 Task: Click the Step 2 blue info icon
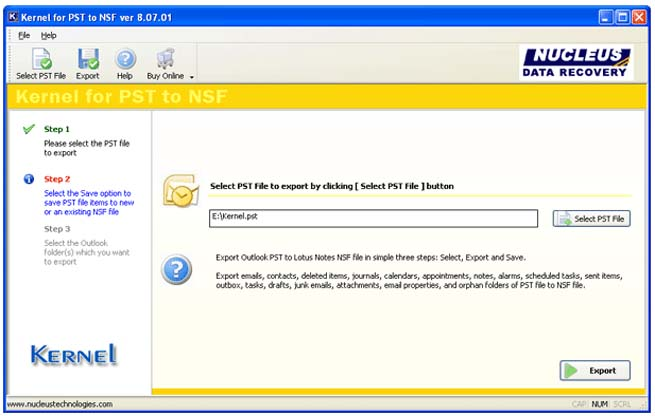pos(29,179)
